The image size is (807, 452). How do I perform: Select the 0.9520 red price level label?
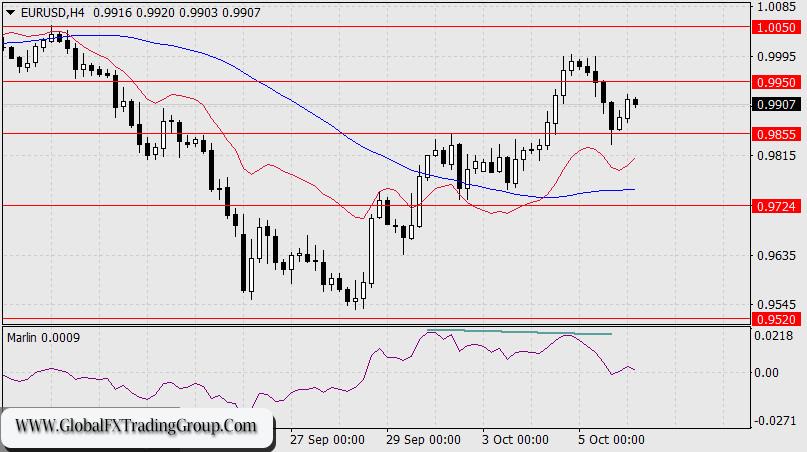pyautogui.click(x=777, y=319)
